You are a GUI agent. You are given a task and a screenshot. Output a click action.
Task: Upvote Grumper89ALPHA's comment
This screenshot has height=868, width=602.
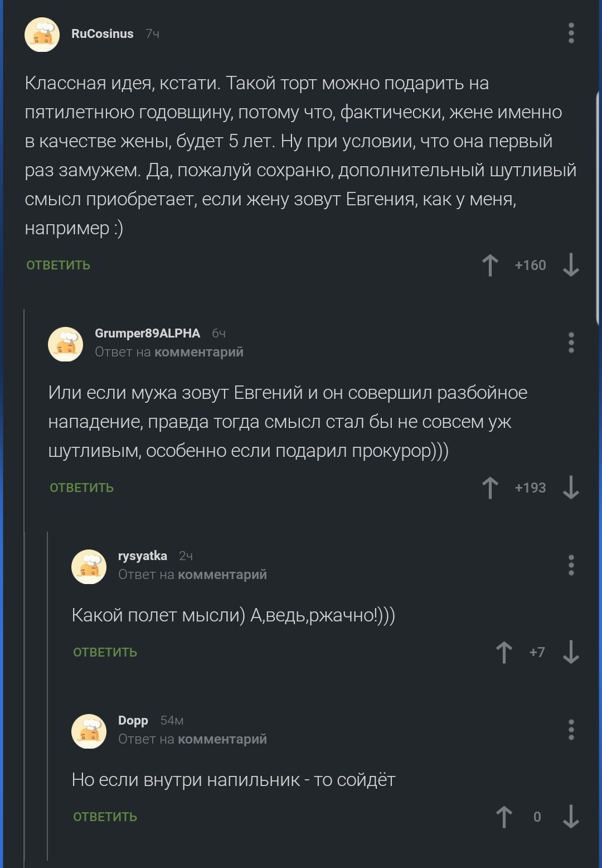point(490,488)
